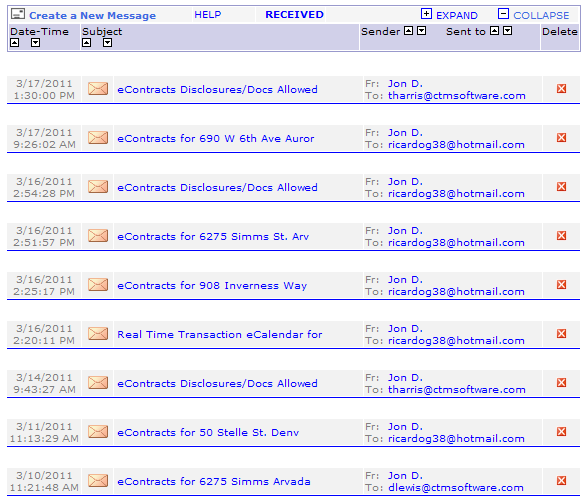Open eContracts for 50 Stelle St. Denv
Image resolution: width=586 pixels, height=503 pixels.
(208, 432)
